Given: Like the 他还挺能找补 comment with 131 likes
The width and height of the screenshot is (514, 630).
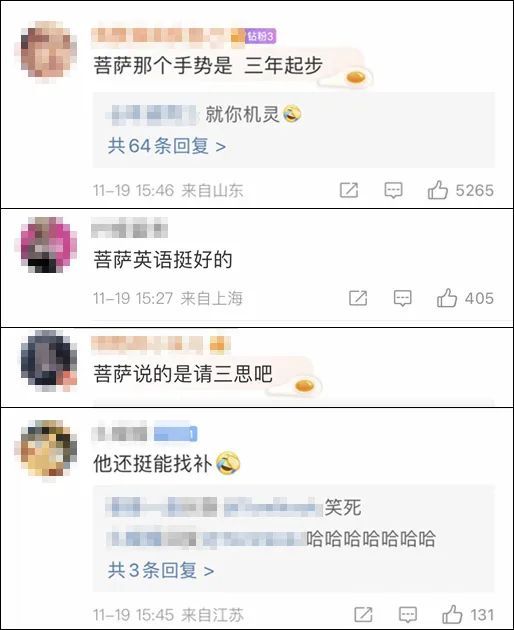Looking at the screenshot, I should coord(452,614).
